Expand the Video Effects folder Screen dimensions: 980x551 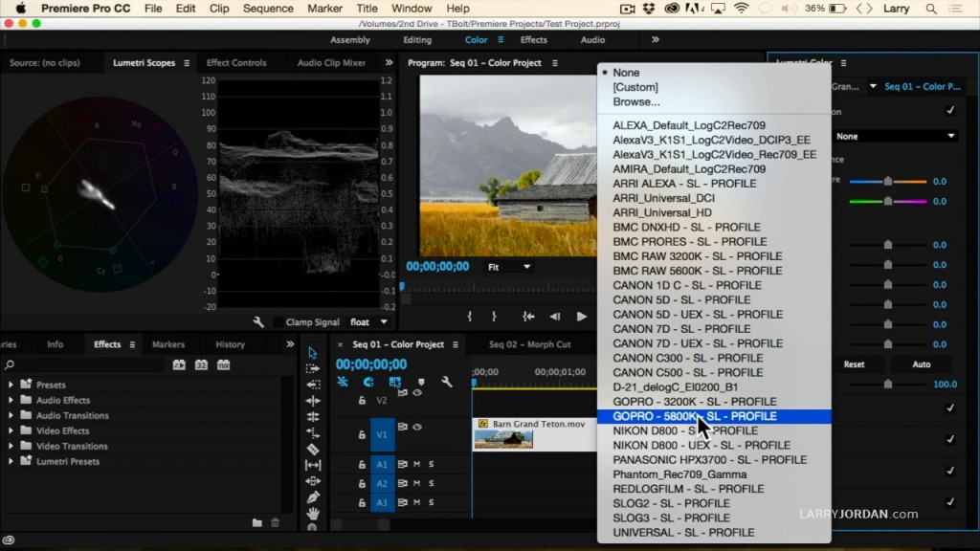click(x=11, y=430)
